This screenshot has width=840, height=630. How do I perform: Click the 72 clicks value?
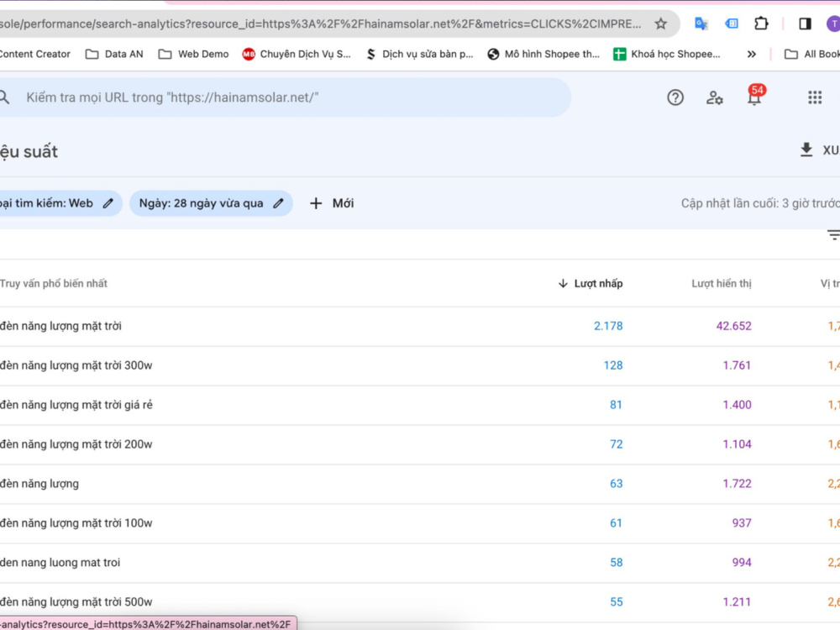[x=616, y=444]
